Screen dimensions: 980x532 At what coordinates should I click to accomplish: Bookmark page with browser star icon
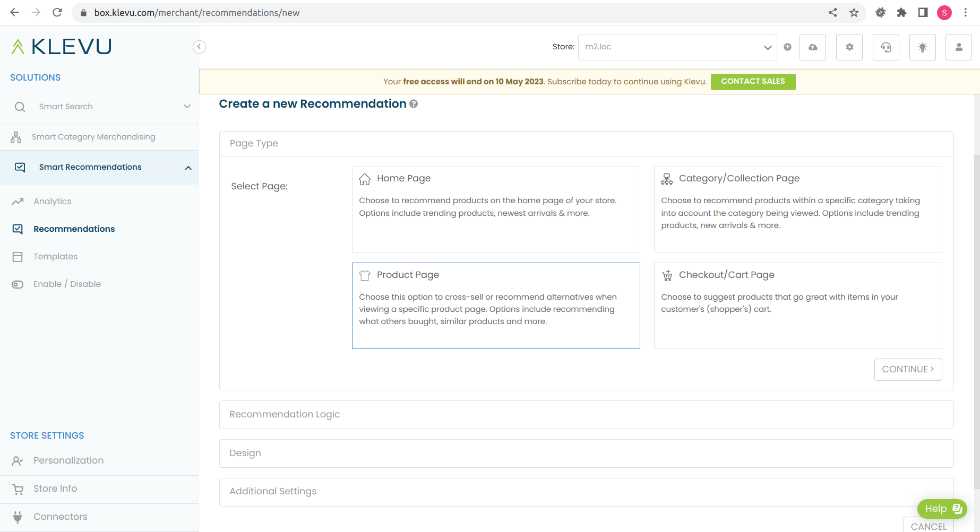854,13
